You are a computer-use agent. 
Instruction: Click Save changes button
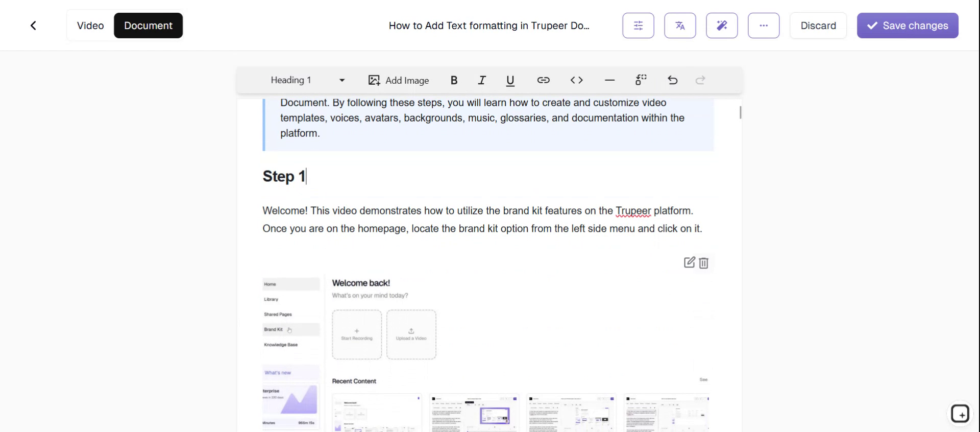[908, 26]
